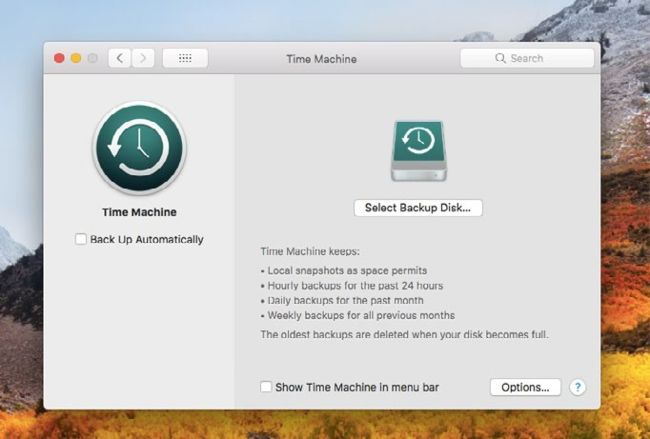Click 'Local snapshots as space permits' line

(344, 271)
